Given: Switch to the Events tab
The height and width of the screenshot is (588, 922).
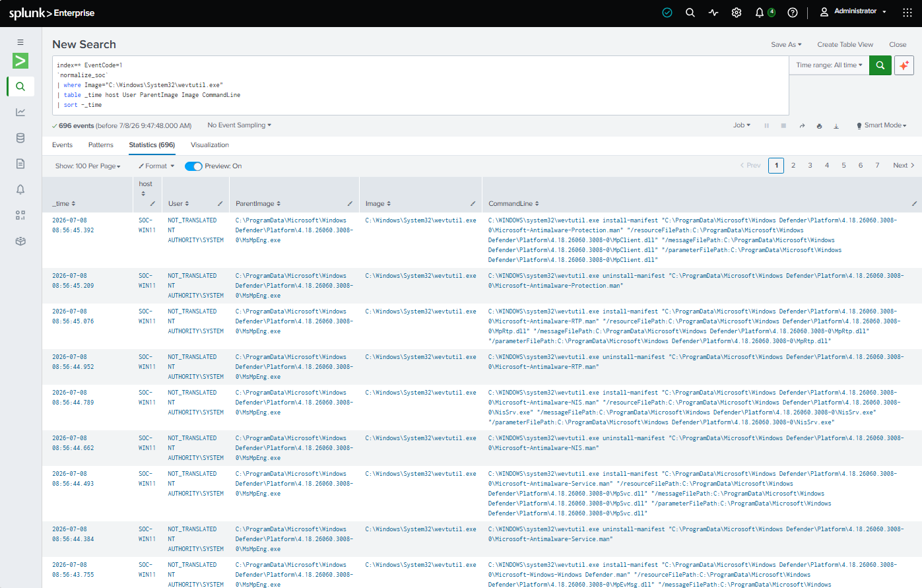Looking at the screenshot, I should point(62,145).
